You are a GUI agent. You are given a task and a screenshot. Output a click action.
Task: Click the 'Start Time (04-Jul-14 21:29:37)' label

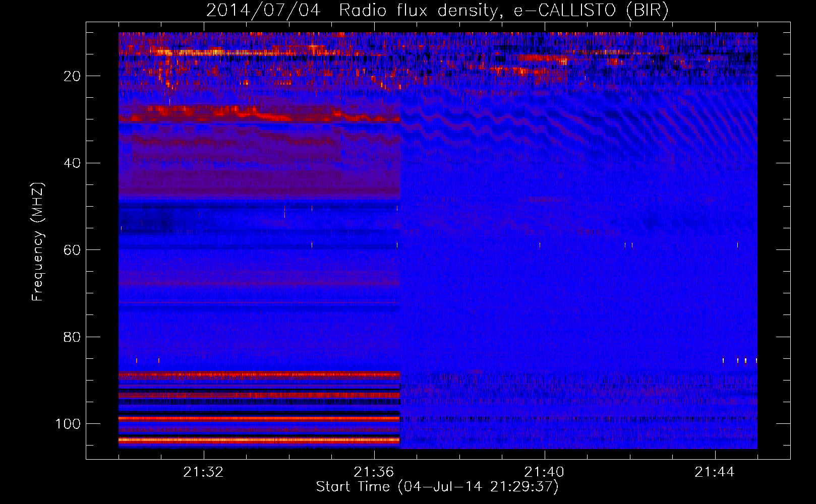(437, 487)
